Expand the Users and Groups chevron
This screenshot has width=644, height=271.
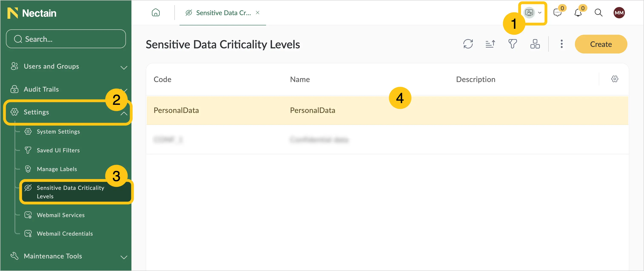point(124,67)
